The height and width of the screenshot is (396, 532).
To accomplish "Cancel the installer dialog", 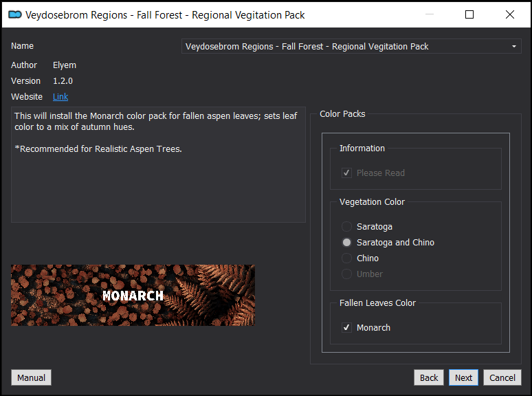I will pos(502,377).
